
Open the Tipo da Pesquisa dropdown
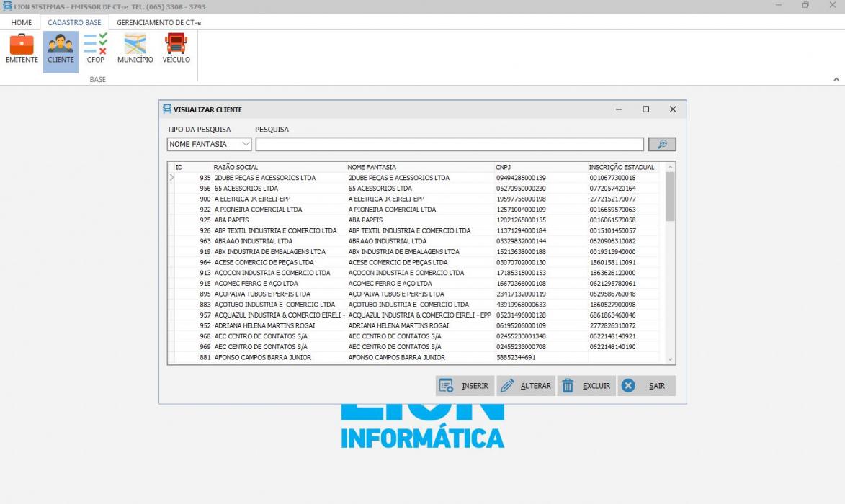[x=209, y=144]
